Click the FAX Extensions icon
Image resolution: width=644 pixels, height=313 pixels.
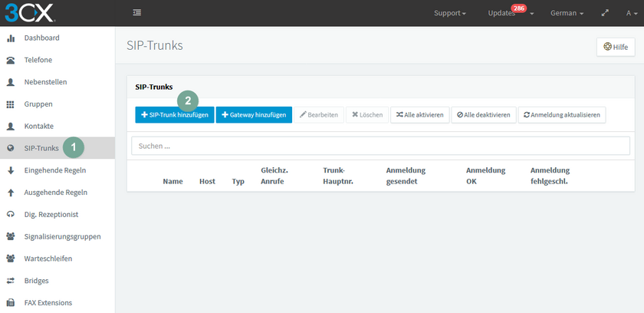click(11, 303)
